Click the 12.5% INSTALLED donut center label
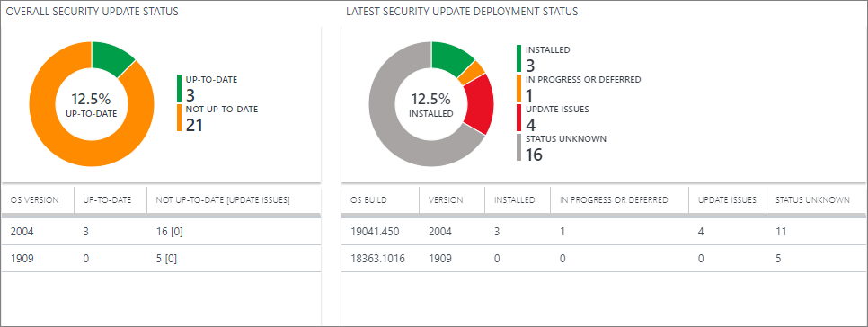This screenshot has height=327, width=868. (431, 105)
